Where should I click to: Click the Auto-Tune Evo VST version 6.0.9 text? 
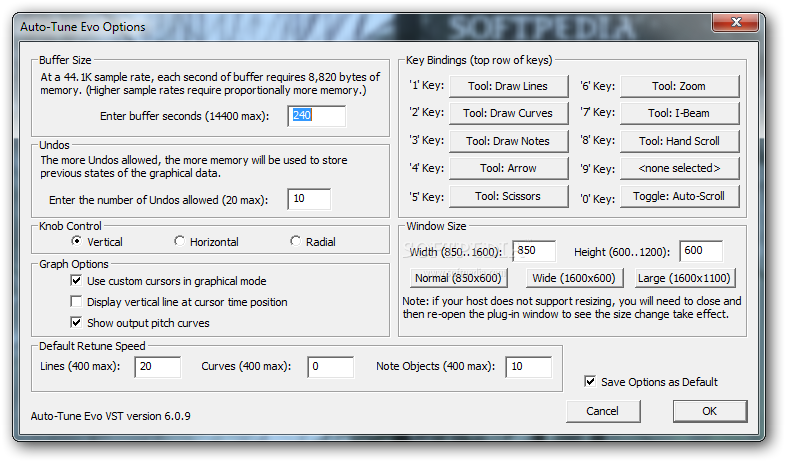click(110, 416)
